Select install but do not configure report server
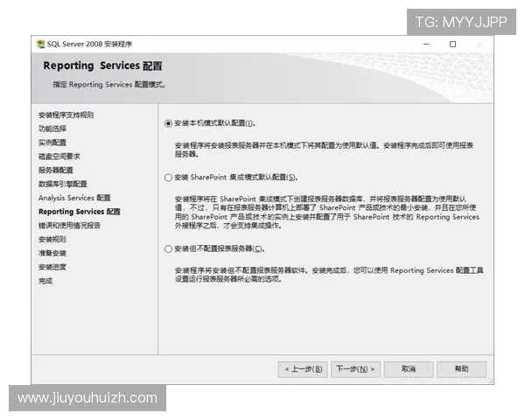This screenshot has width=525, height=420. 169,249
